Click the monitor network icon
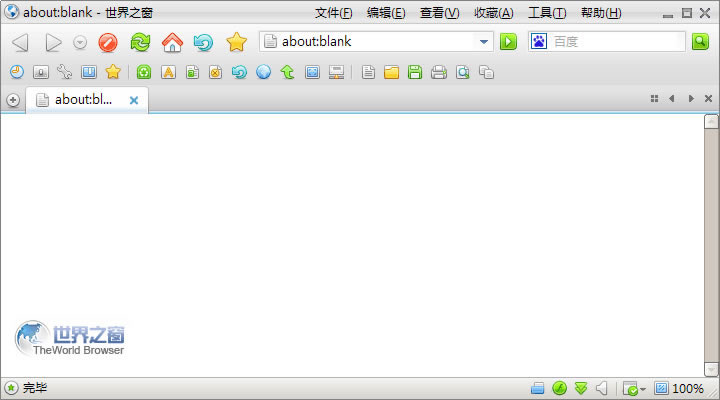This screenshot has height=400, width=720. click(336, 72)
